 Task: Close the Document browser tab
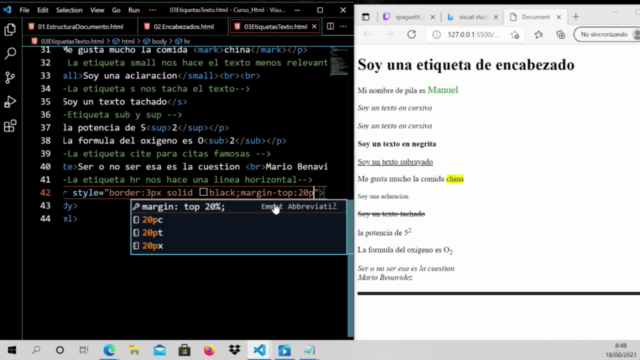(x=559, y=17)
